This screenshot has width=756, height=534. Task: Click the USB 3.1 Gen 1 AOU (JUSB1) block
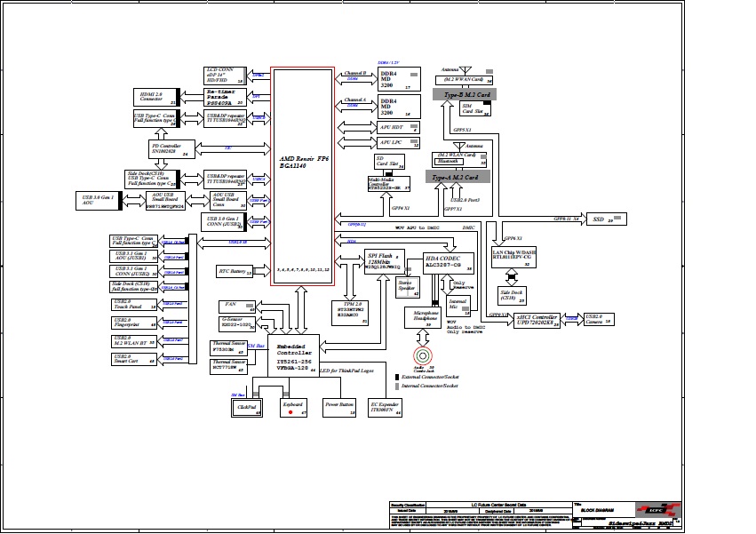click(x=133, y=256)
